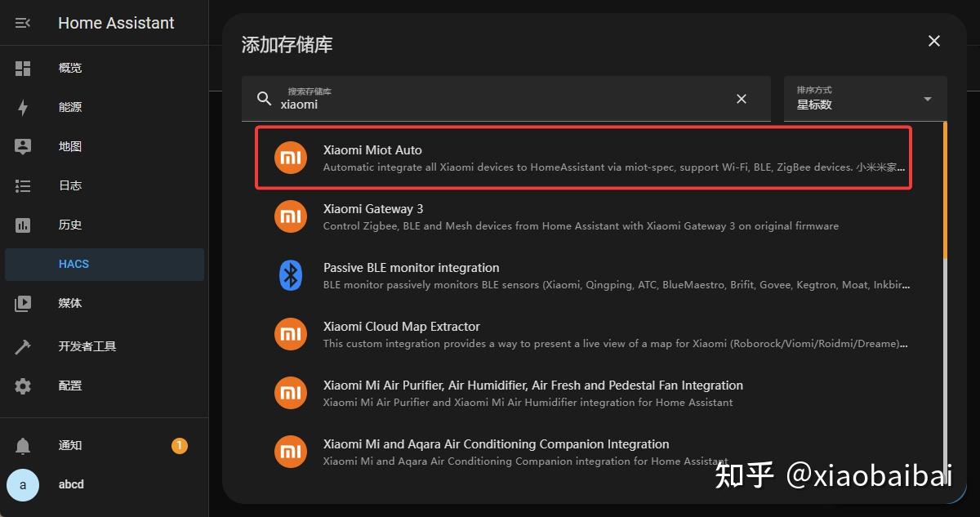
Task: Select the 开发者工具 sidebar icon
Action: coord(23,345)
